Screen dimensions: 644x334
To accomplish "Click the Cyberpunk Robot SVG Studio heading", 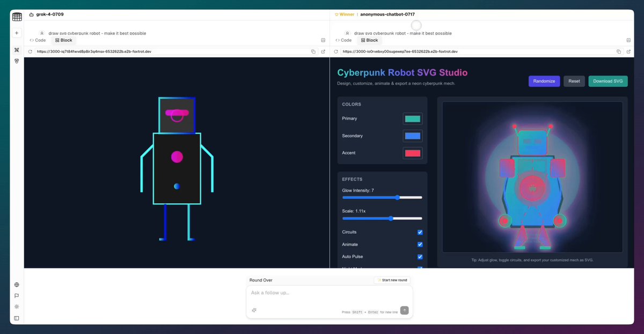I will [402, 72].
